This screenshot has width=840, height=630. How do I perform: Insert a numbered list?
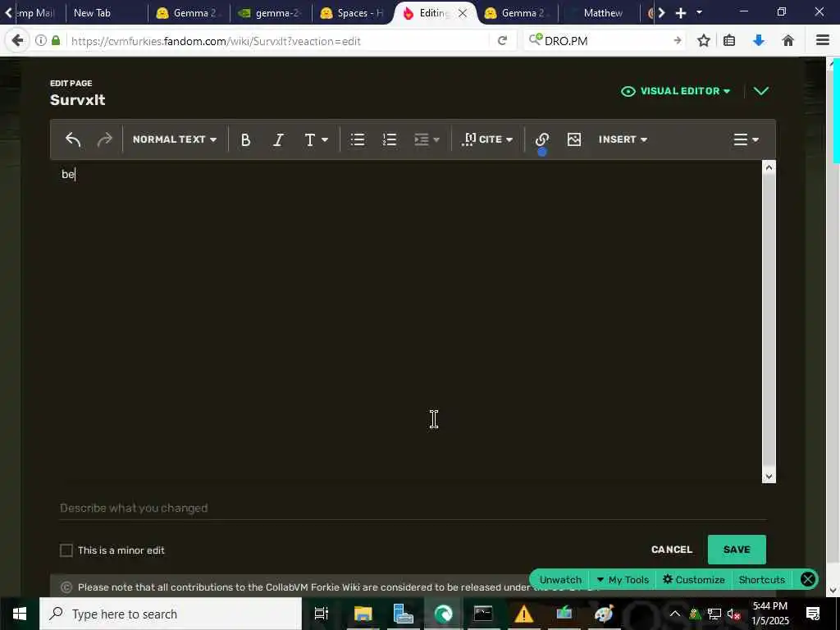390,139
